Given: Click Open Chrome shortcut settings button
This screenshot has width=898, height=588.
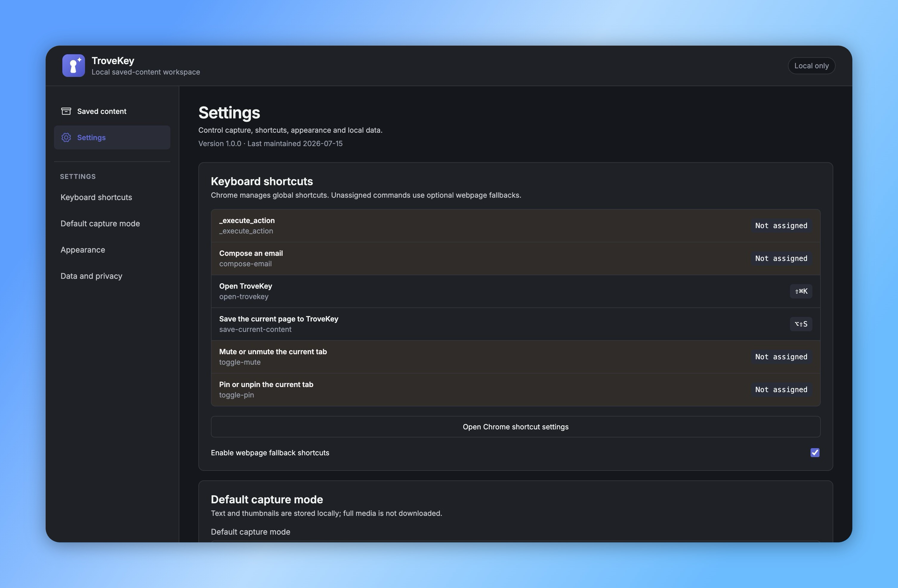Looking at the screenshot, I should [516, 427].
